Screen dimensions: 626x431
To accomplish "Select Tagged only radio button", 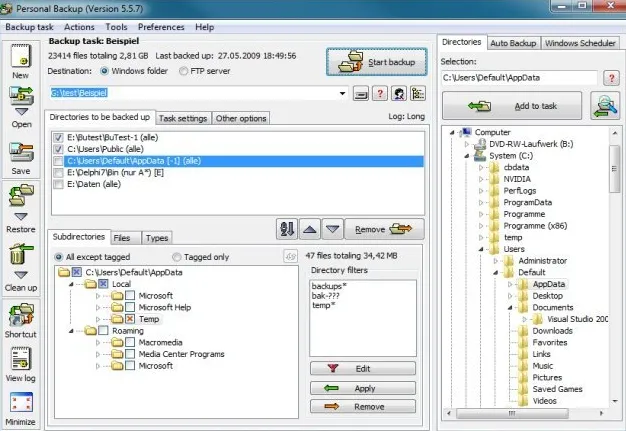I will pyautogui.click(x=176, y=257).
